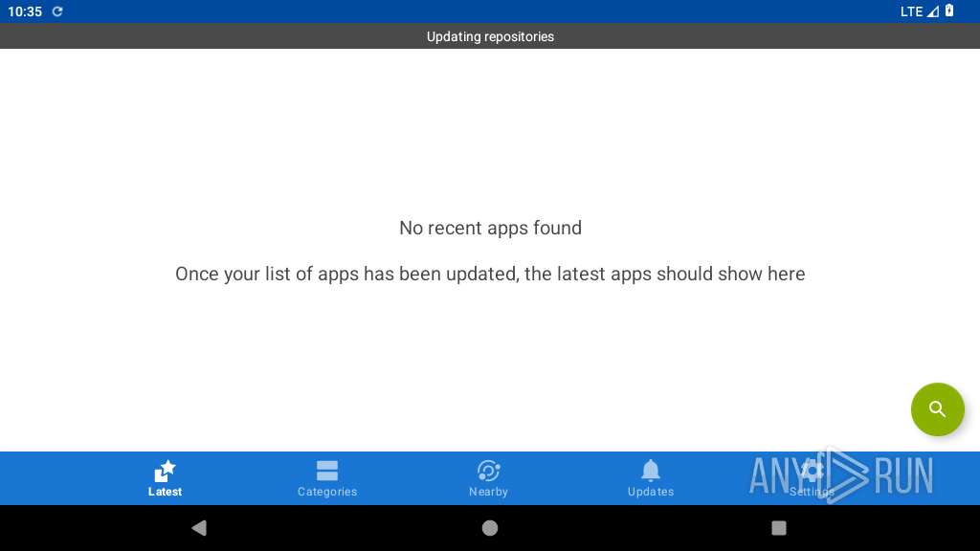Tap the Updating repositories banner

coord(490,36)
